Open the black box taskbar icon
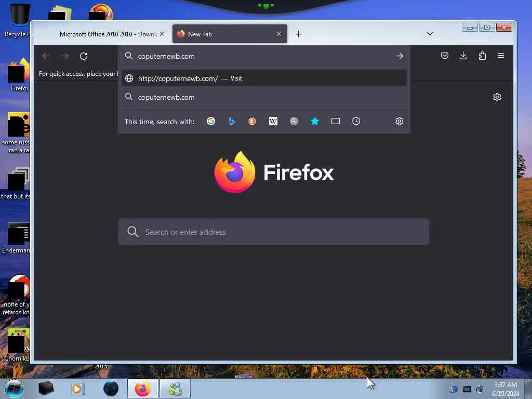 (46, 389)
